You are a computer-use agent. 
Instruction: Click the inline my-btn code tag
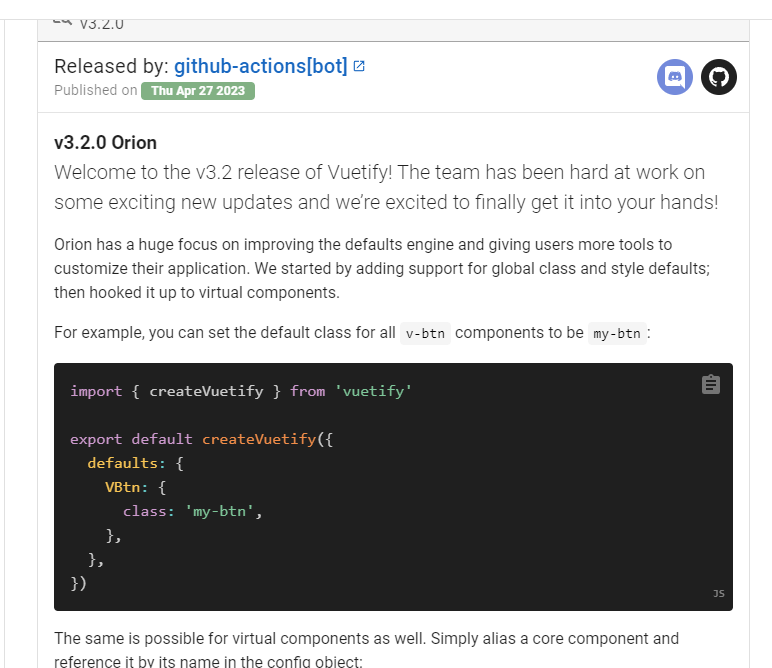(x=617, y=333)
